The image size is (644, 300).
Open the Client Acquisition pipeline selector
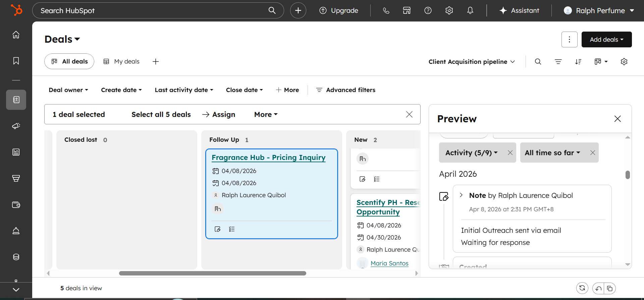(472, 62)
